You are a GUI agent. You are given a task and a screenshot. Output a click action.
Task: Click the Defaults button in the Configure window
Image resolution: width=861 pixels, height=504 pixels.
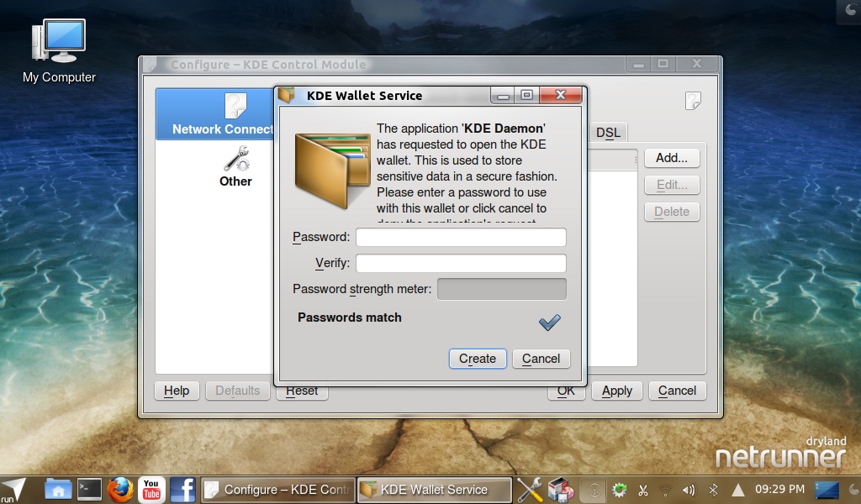pos(238,391)
